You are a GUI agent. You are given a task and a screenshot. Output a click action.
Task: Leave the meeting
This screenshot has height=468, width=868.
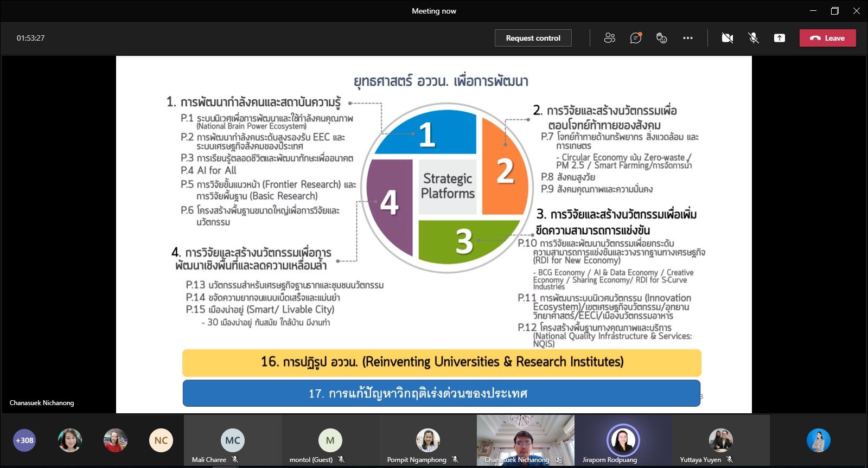pyautogui.click(x=827, y=38)
